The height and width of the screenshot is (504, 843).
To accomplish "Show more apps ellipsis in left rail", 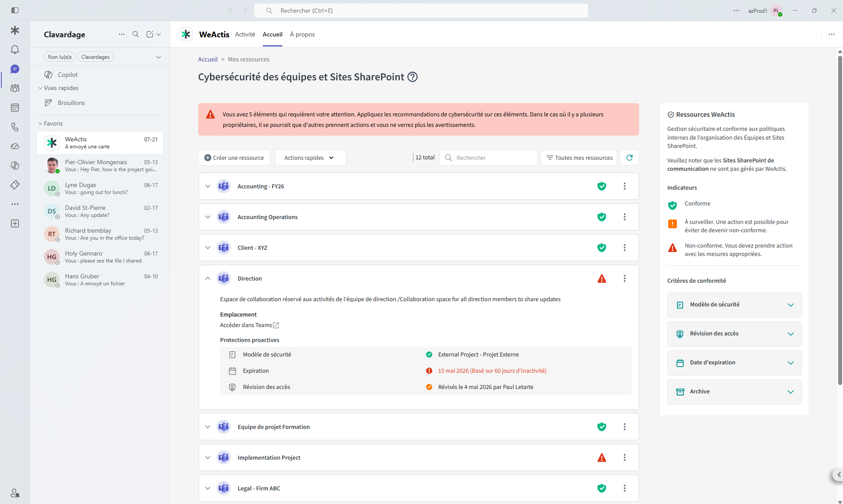I will coord(15,204).
